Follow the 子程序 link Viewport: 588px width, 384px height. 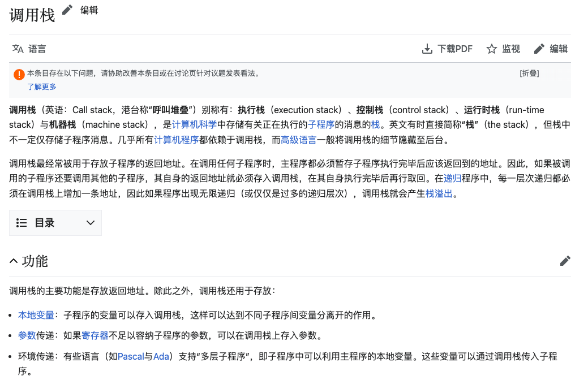pos(321,125)
